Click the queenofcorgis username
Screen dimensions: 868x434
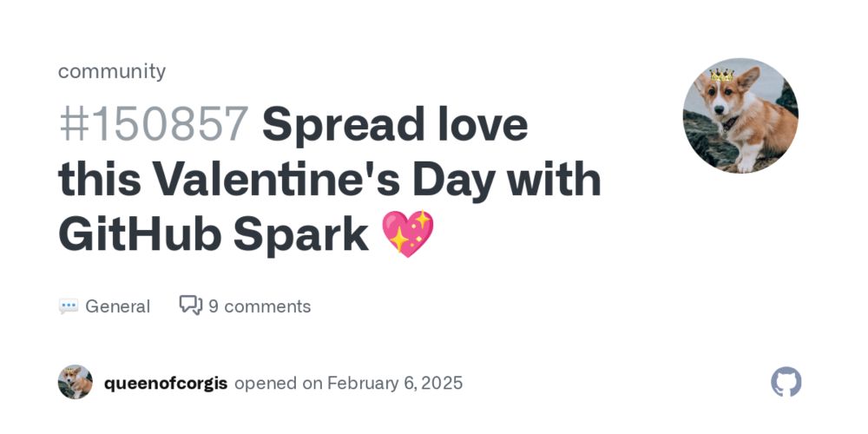click(166, 383)
